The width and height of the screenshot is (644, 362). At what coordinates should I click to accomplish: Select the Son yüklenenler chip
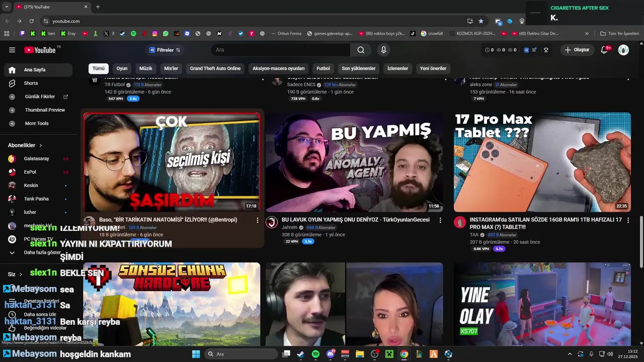pos(359,68)
